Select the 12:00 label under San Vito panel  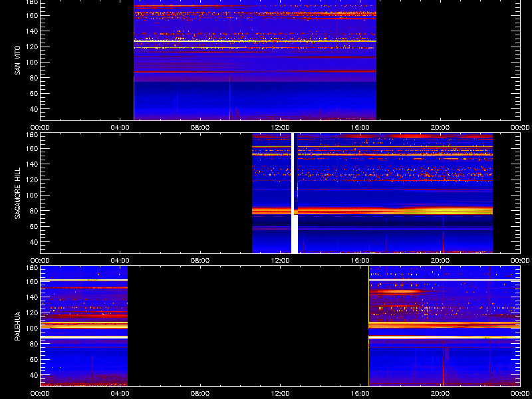[x=280, y=128]
